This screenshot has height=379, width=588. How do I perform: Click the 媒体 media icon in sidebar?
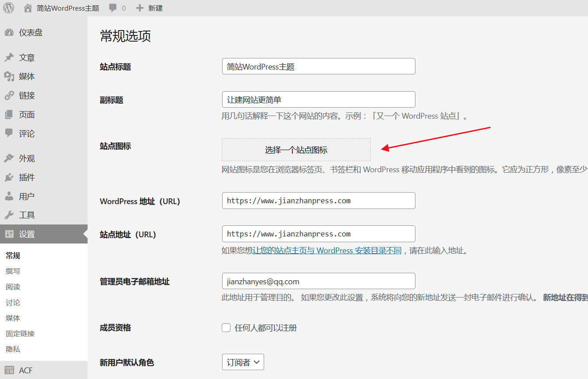point(9,77)
